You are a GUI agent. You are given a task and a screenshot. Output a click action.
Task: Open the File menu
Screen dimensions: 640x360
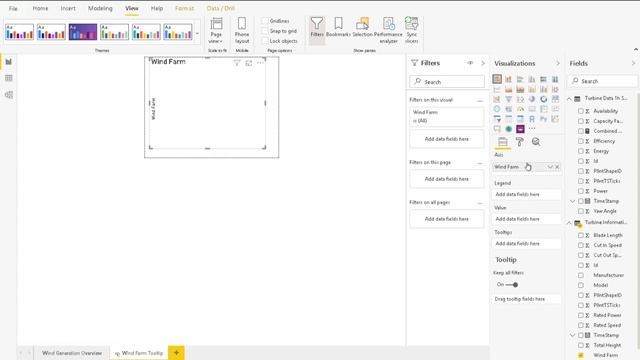point(13,8)
